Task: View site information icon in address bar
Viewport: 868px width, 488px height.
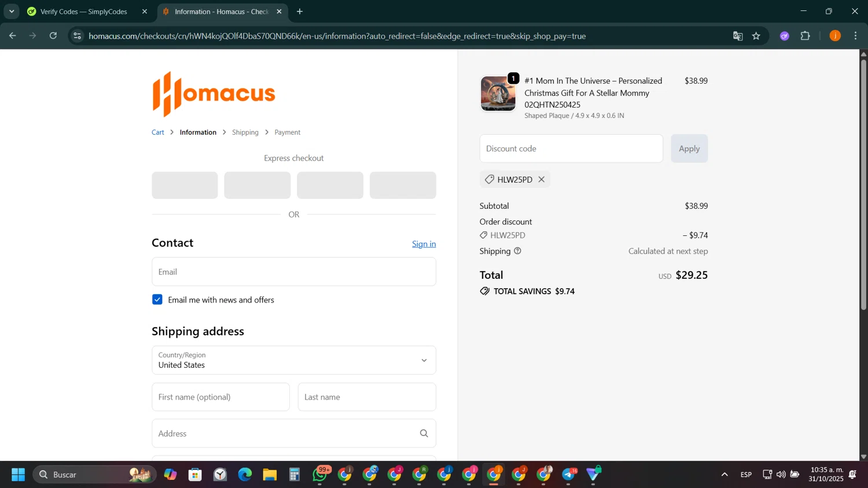Action: click(77, 36)
